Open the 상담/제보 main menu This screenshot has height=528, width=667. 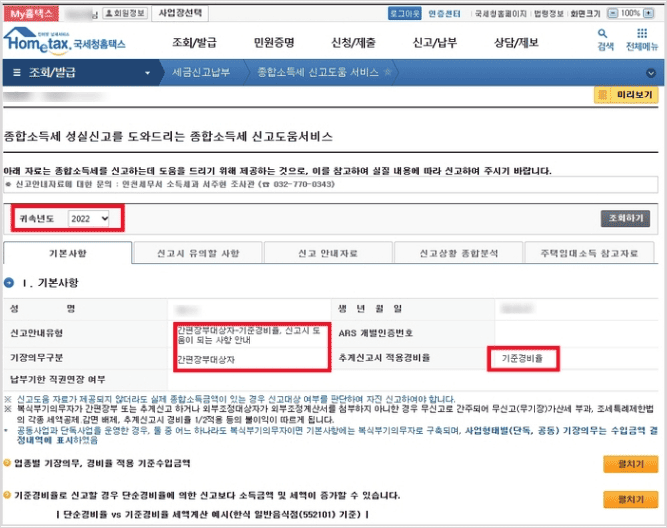(516, 43)
